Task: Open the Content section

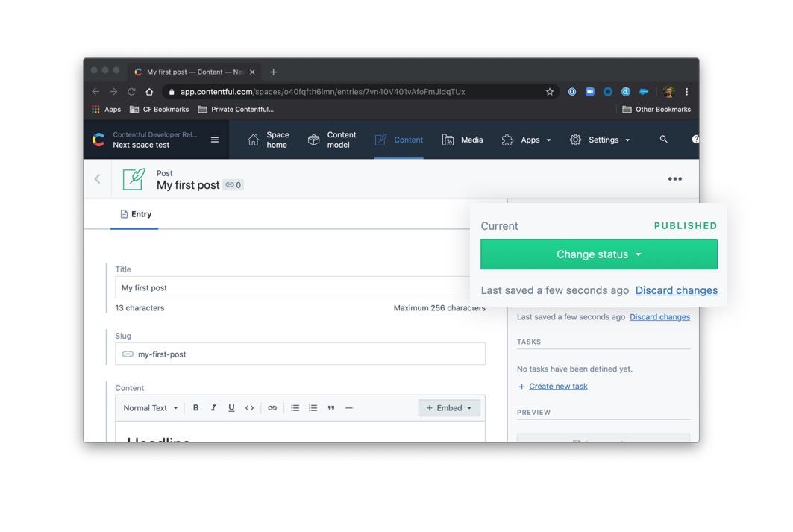Action: point(399,140)
